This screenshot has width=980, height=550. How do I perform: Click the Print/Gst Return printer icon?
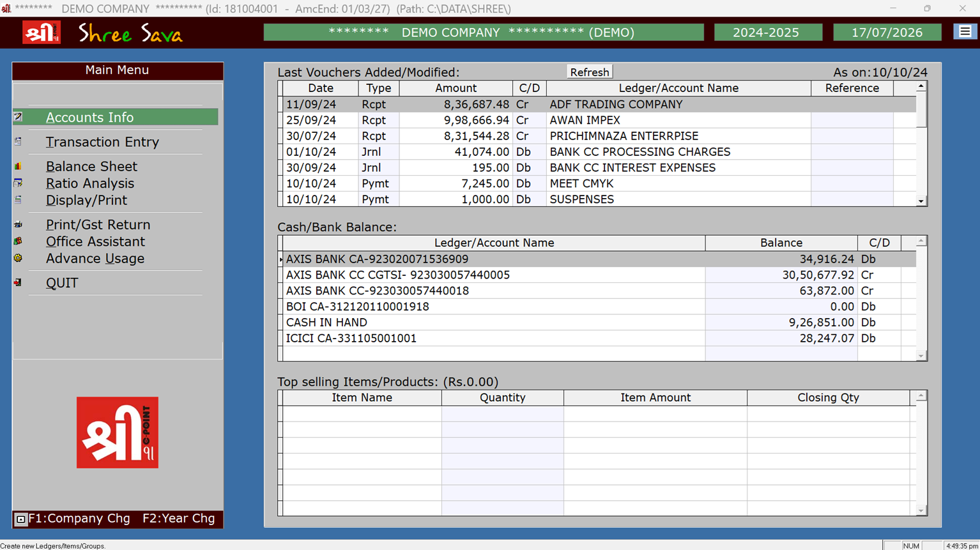(18, 225)
